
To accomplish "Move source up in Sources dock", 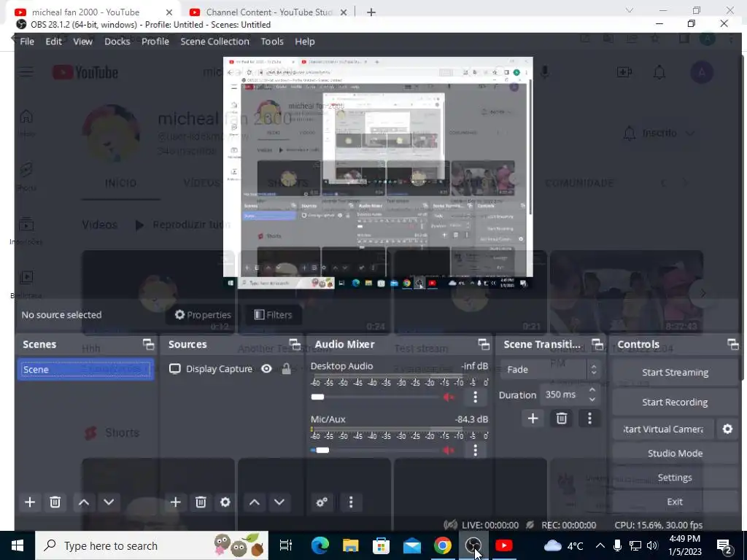I will click(255, 502).
